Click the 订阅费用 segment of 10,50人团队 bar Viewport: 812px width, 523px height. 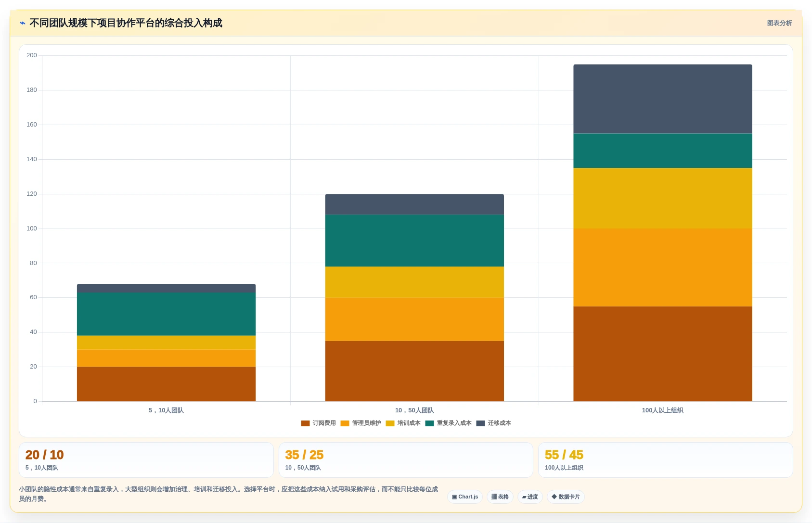414,371
